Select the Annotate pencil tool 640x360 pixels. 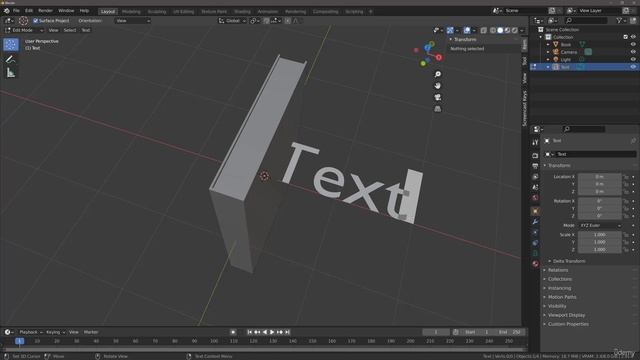click(x=11, y=60)
